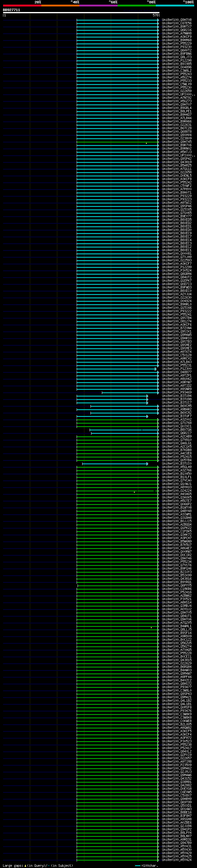Click arrowhead of UniRef100_B3TU94 alignment
This screenshot has height=868, width=197.
(147, 396)
